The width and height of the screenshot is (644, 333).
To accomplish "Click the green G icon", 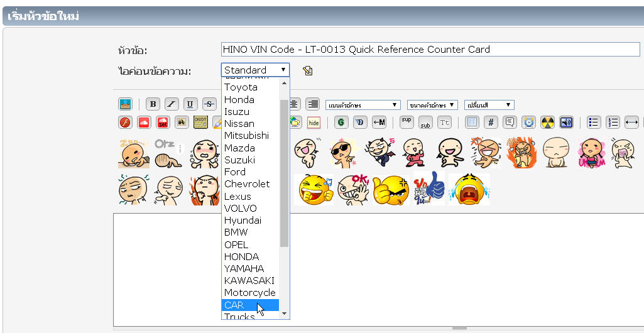I will click(x=341, y=123).
